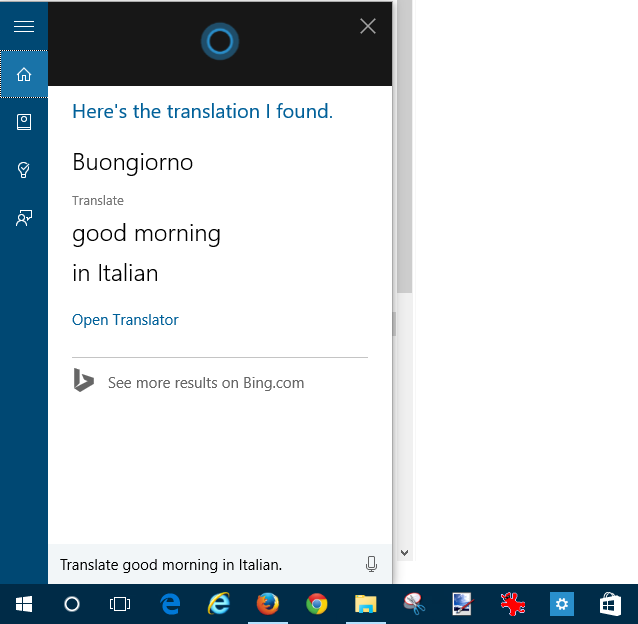Click the Cortana listening circle

point(219,41)
